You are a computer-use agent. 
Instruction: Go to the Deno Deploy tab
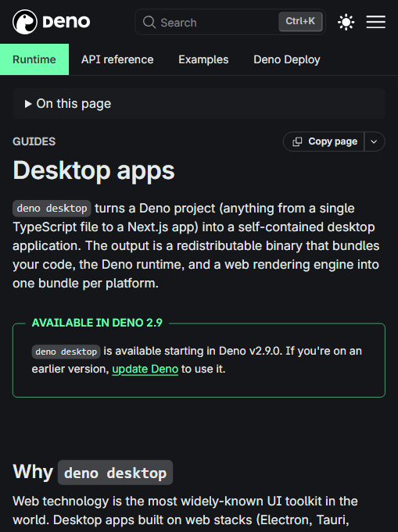click(287, 59)
